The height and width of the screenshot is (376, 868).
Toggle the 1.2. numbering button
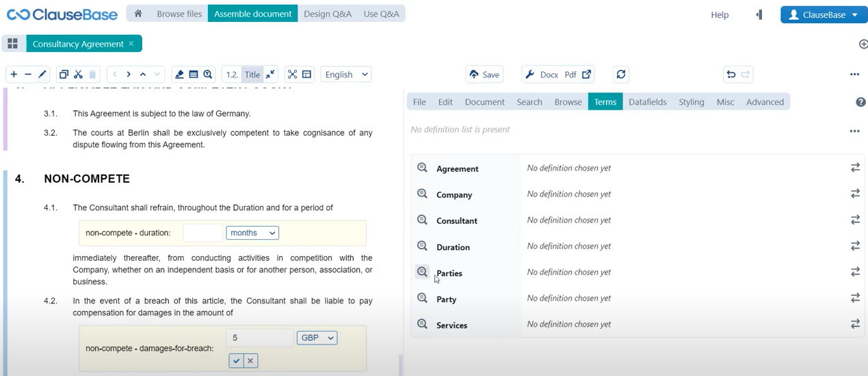point(232,75)
